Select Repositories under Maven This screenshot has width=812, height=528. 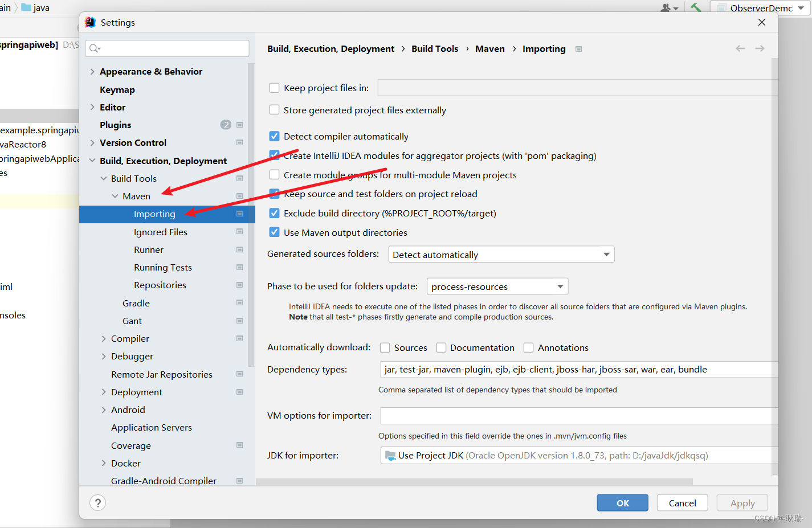click(160, 285)
